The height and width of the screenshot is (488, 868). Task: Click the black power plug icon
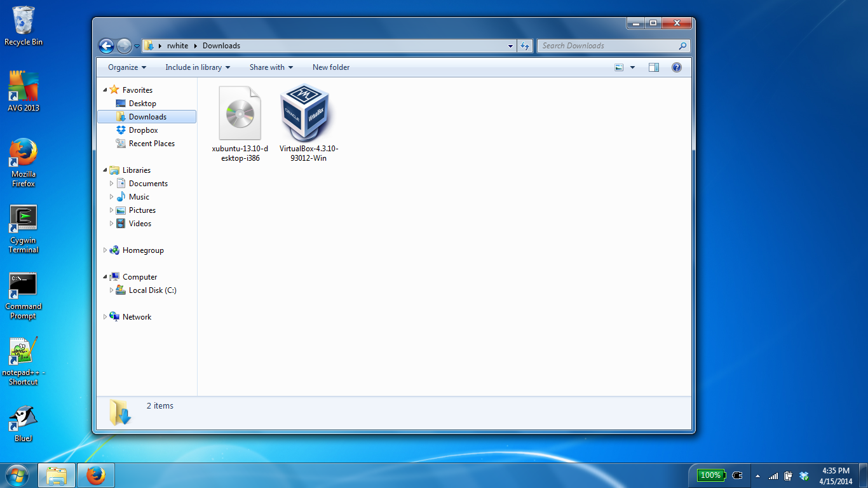click(x=737, y=475)
